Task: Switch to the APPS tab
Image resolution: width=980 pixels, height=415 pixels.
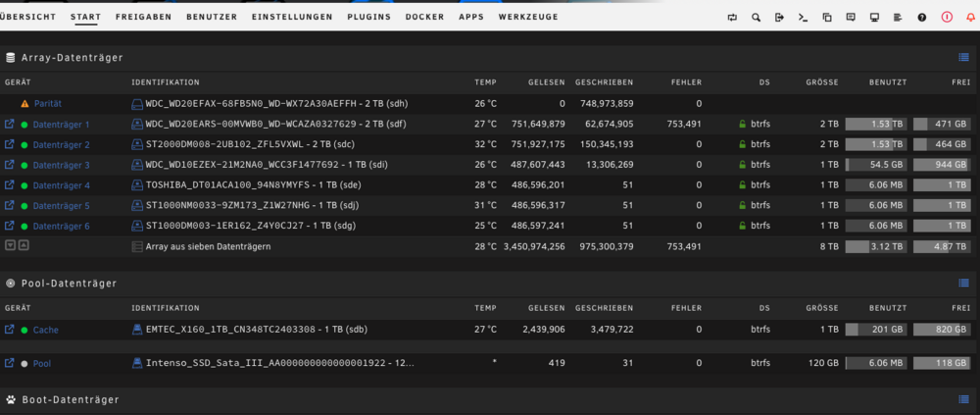Action: 471,17
